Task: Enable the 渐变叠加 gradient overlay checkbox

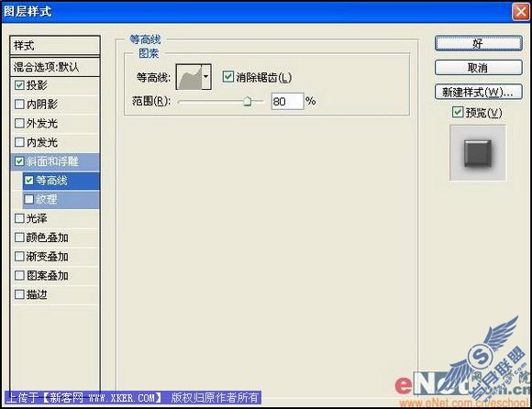Action: [x=19, y=257]
